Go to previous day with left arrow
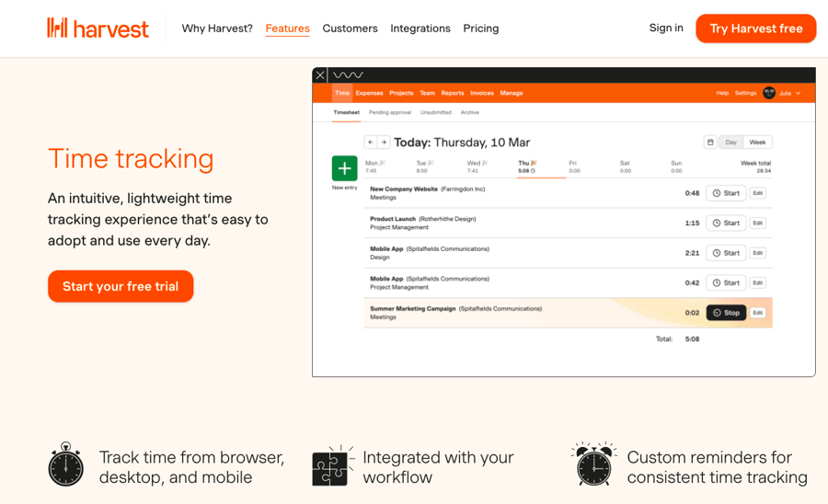 [x=371, y=142]
